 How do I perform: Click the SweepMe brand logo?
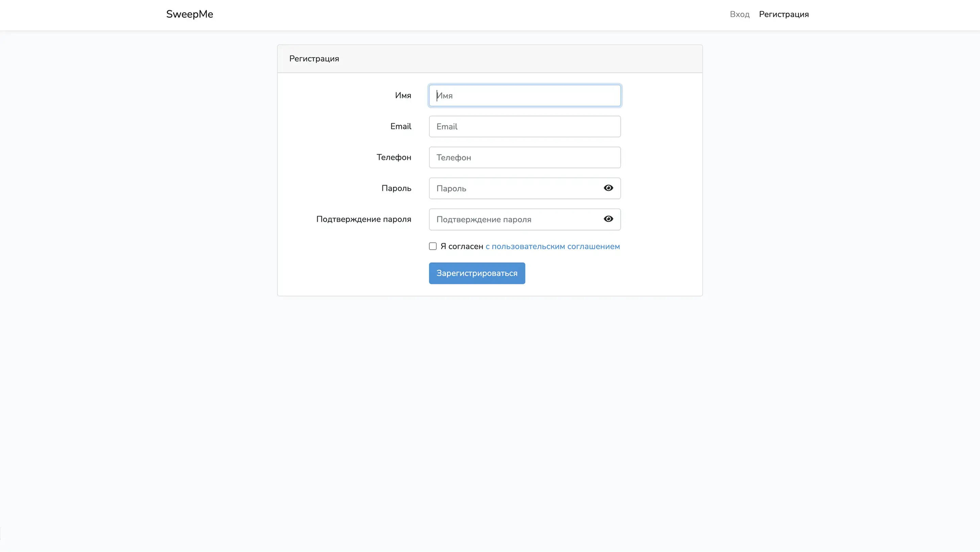[190, 14]
